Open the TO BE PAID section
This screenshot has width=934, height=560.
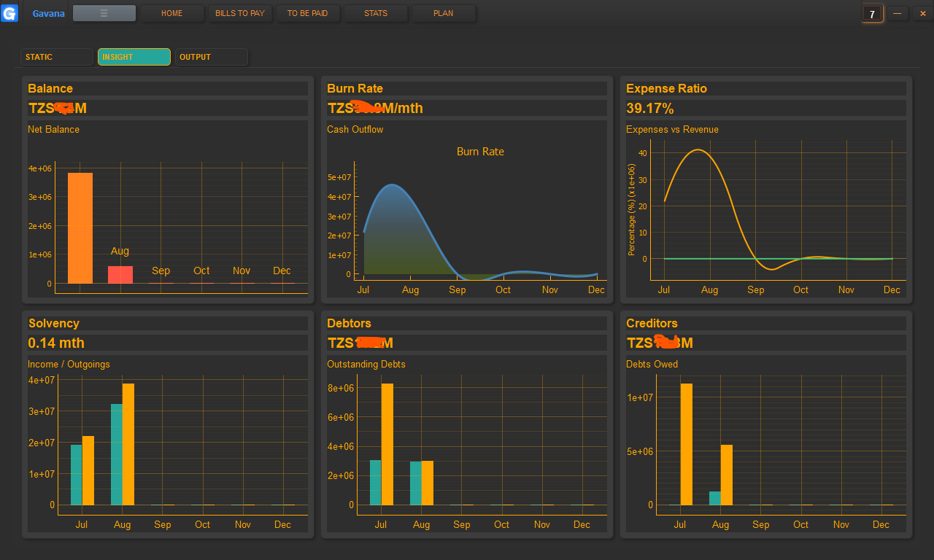click(x=308, y=13)
